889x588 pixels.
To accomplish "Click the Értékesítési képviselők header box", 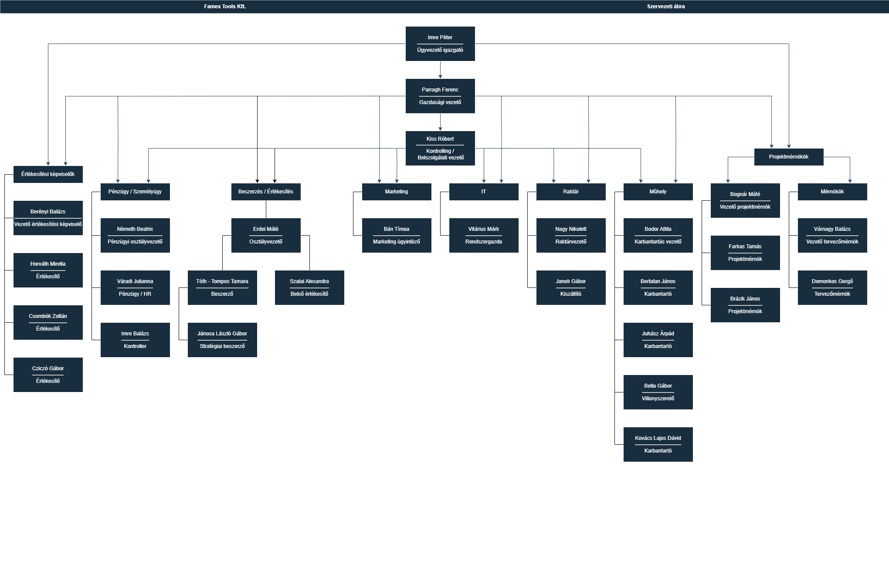I will click(48, 174).
